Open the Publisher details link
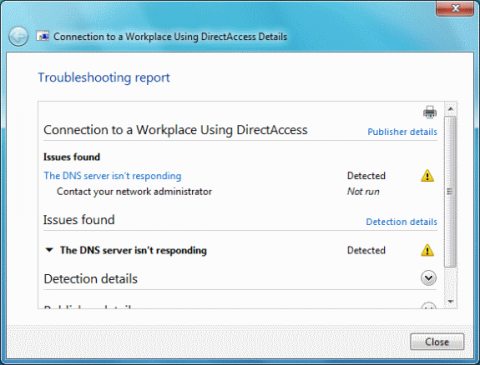The width and height of the screenshot is (480, 365). [x=402, y=132]
